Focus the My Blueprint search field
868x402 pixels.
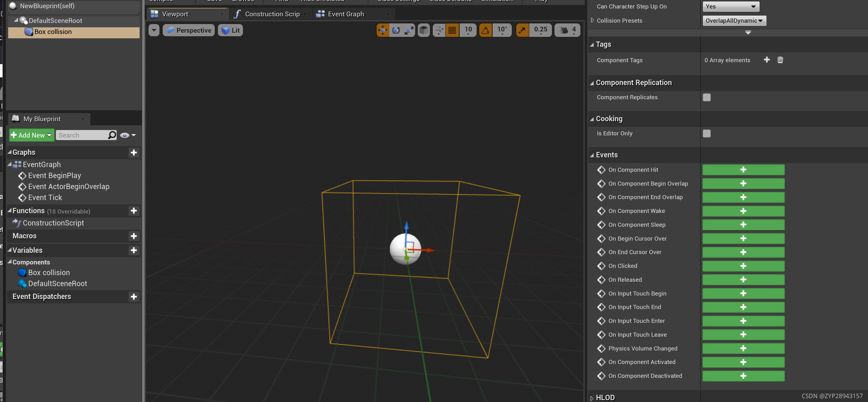pyautogui.click(x=82, y=135)
